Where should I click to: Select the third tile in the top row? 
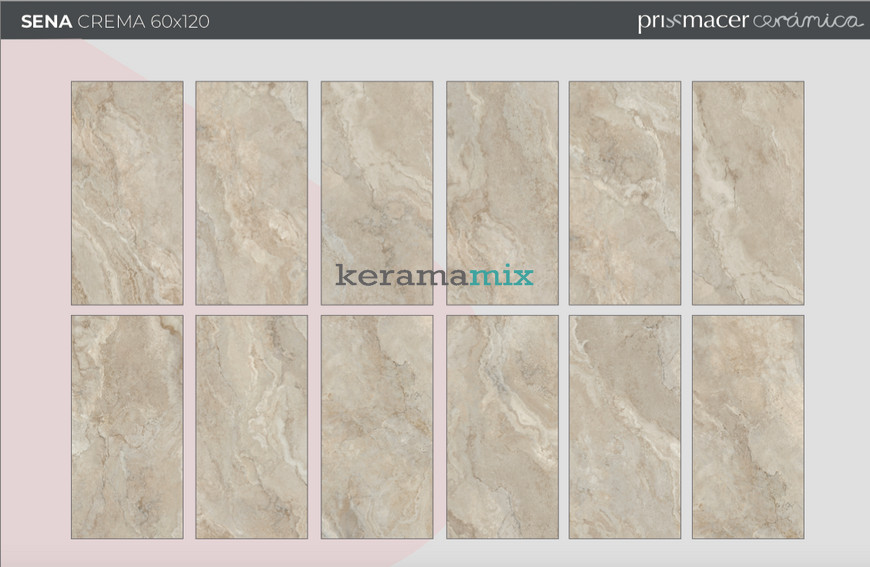(x=377, y=193)
